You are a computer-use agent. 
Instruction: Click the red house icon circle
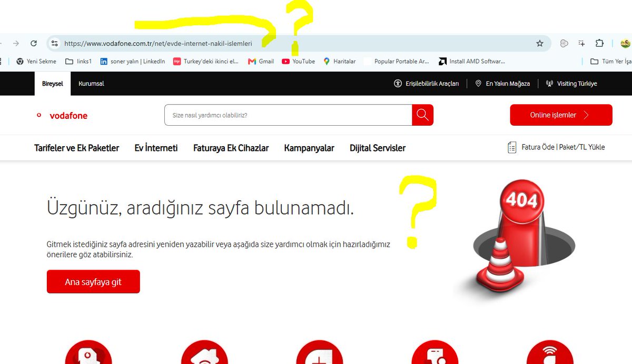click(x=204, y=352)
